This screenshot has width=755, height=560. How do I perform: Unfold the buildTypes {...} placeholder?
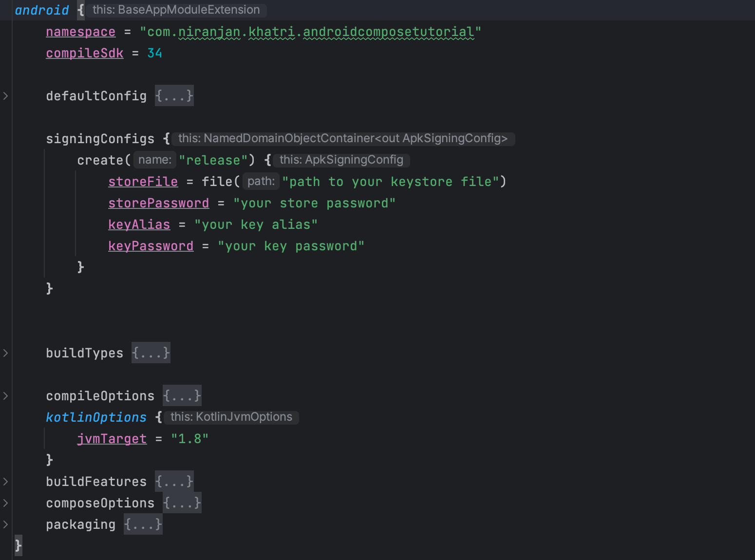tap(151, 353)
